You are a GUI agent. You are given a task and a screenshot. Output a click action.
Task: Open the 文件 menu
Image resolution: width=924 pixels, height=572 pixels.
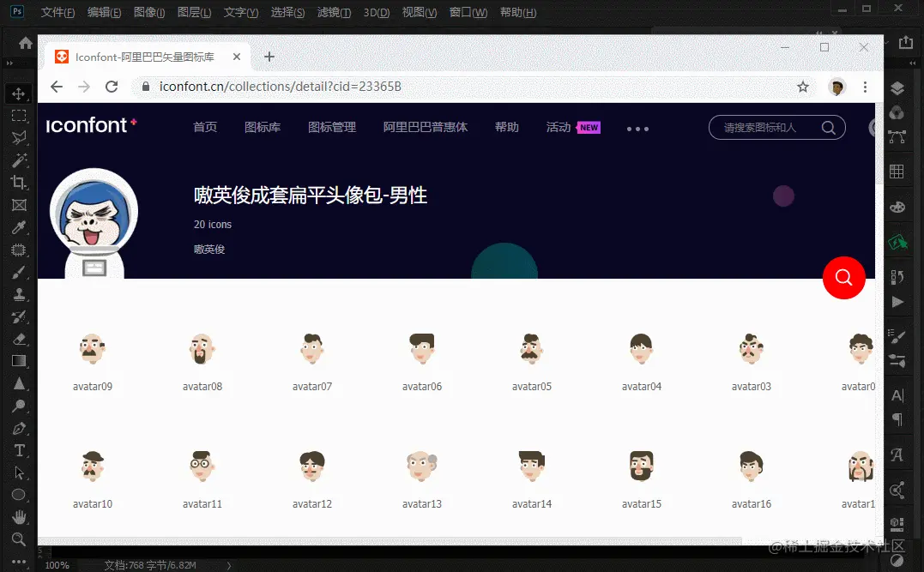[x=57, y=12]
